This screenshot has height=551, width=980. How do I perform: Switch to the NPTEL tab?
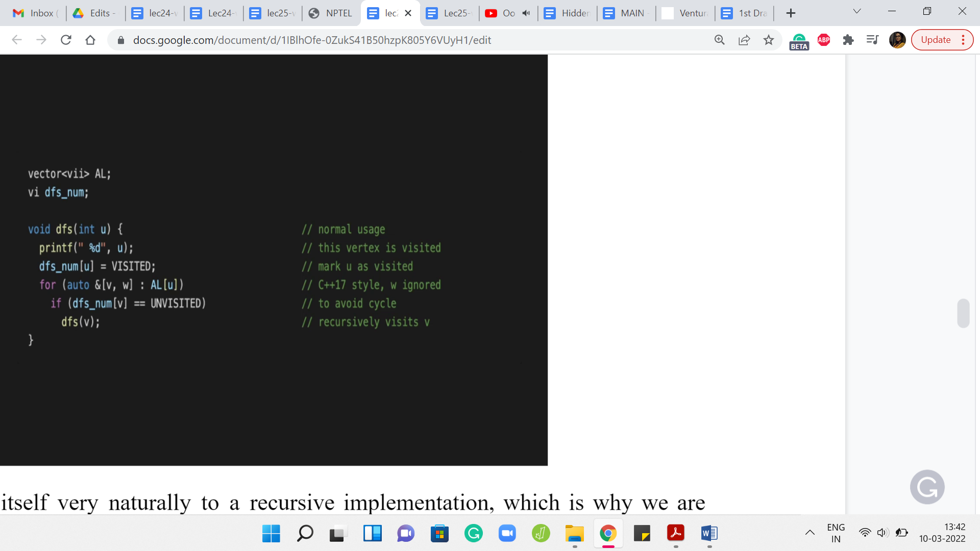click(332, 13)
